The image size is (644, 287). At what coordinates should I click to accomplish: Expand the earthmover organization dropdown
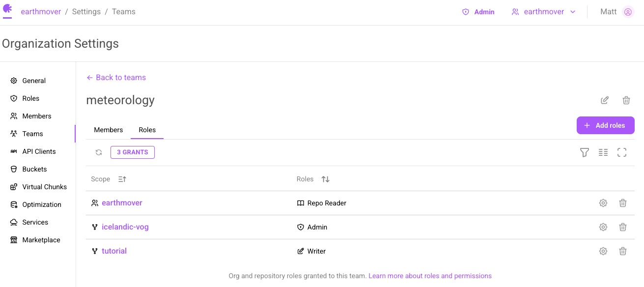544,12
